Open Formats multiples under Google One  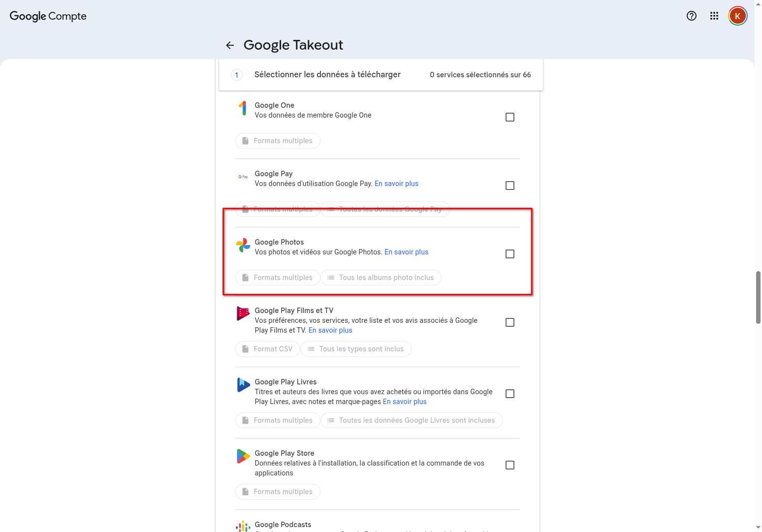pyautogui.click(x=278, y=141)
